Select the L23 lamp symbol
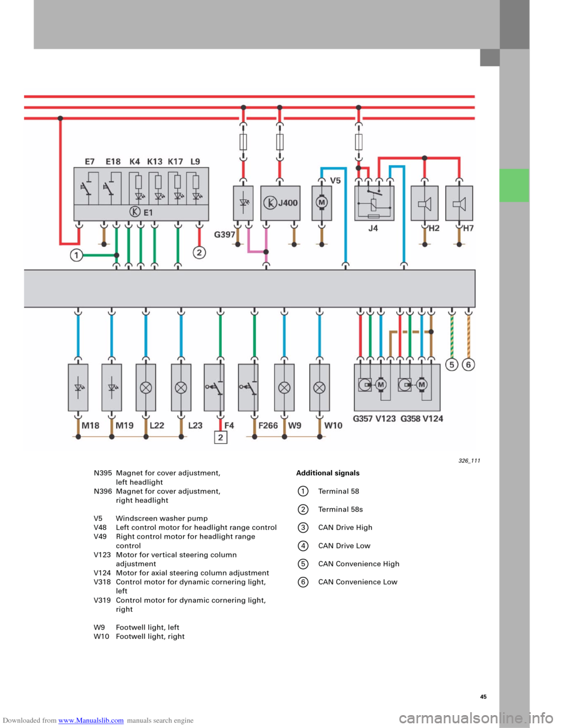The image size is (563, 728). (181, 387)
